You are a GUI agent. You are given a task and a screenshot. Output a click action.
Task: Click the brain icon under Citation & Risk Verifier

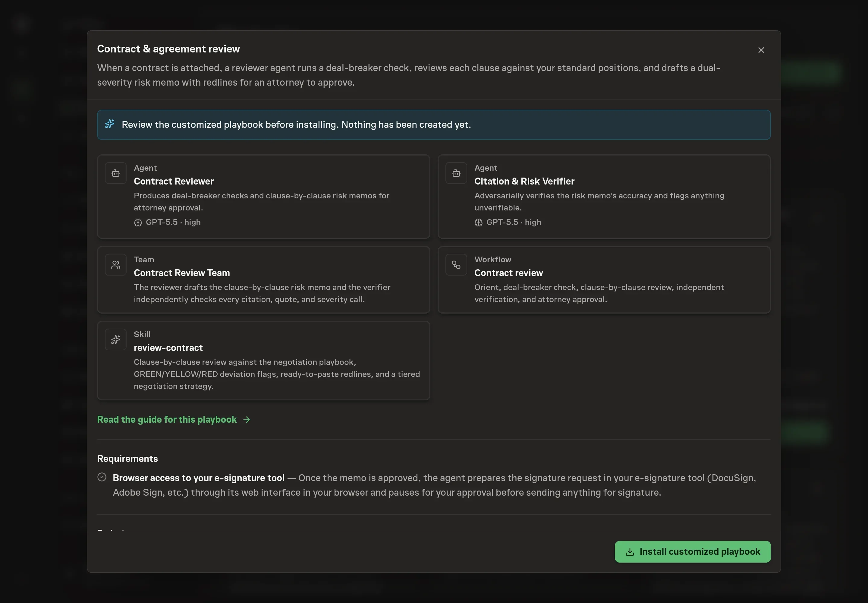[478, 223]
